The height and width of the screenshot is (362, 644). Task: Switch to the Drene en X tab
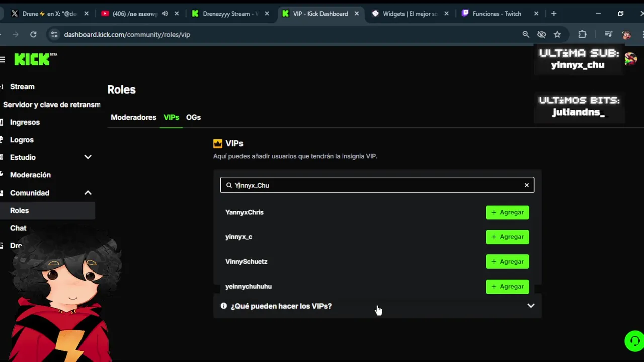pyautogui.click(x=49, y=14)
